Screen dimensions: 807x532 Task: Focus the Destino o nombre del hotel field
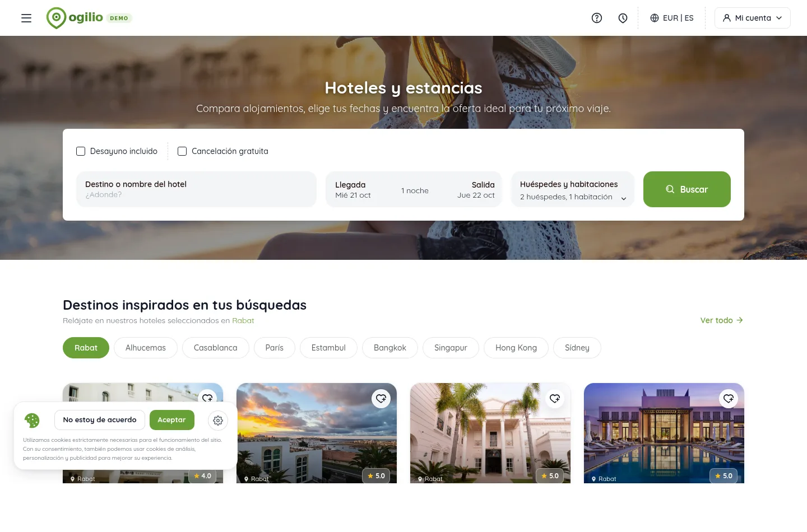tap(197, 189)
